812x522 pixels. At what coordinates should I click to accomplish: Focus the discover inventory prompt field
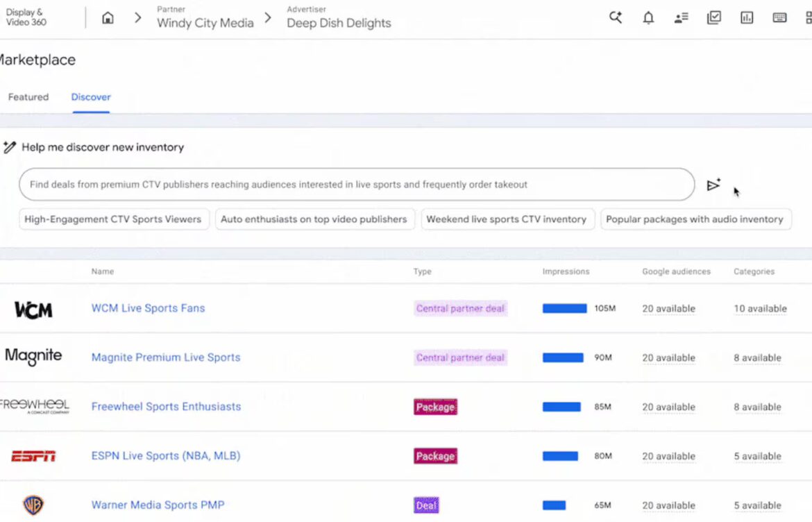coord(357,185)
